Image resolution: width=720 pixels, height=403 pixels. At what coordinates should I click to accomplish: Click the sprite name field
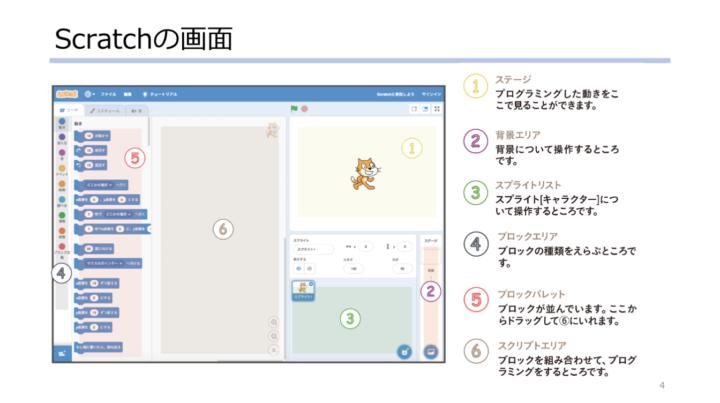314,249
